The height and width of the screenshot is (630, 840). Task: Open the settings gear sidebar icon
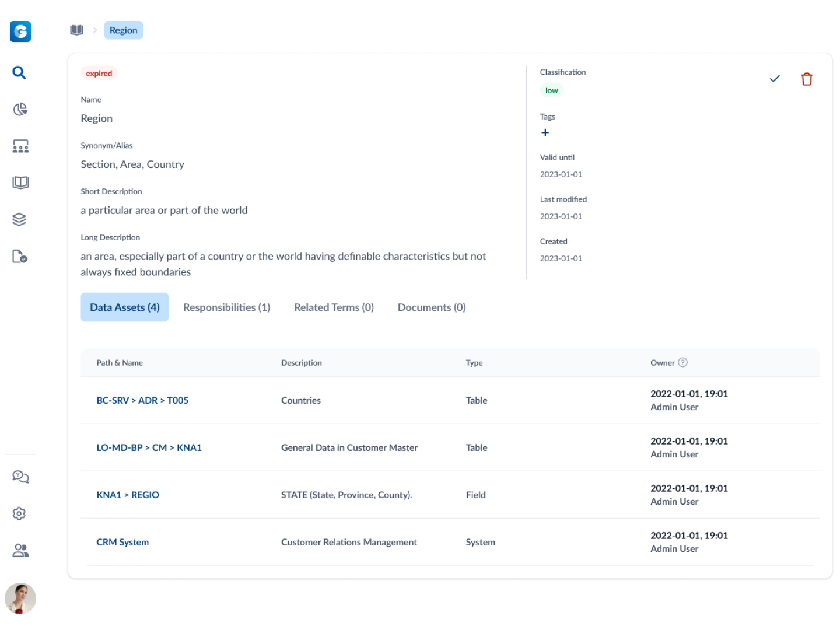coord(19,513)
